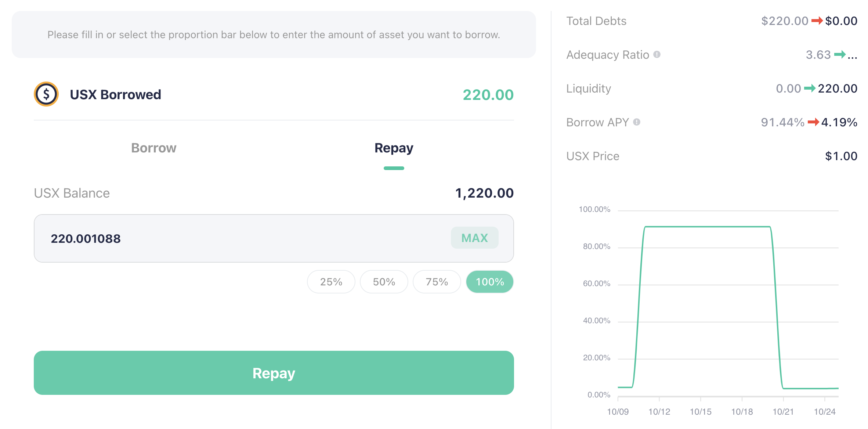The height and width of the screenshot is (429, 868).
Task: Click the truncated Adequacy Ratio ellipsis value
Action: pyautogui.click(x=852, y=56)
